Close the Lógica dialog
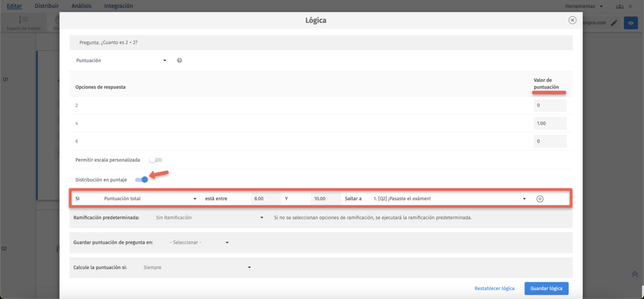644x299 pixels. click(x=572, y=20)
